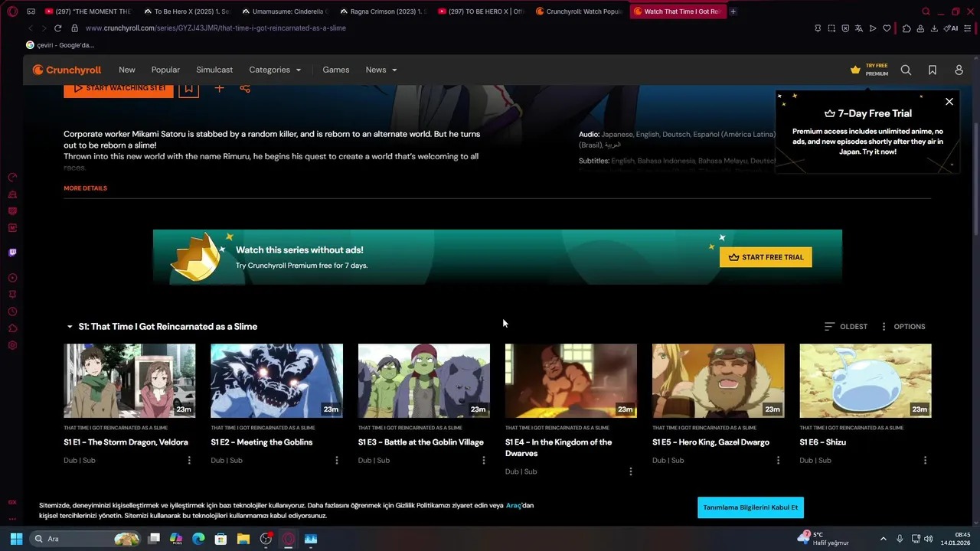The image size is (980, 551).
Task: Open Microsoft Store from taskbar
Action: pyautogui.click(x=220, y=539)
